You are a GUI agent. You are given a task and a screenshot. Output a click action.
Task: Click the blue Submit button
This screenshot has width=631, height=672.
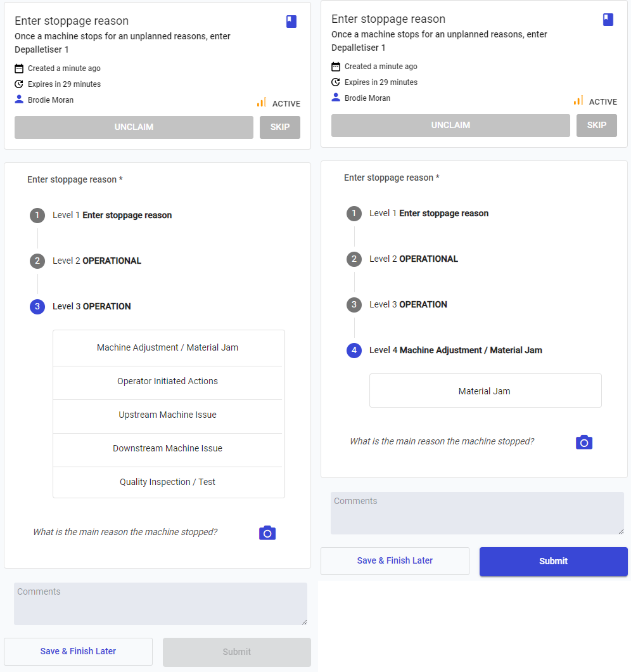[x=554, y=561]
